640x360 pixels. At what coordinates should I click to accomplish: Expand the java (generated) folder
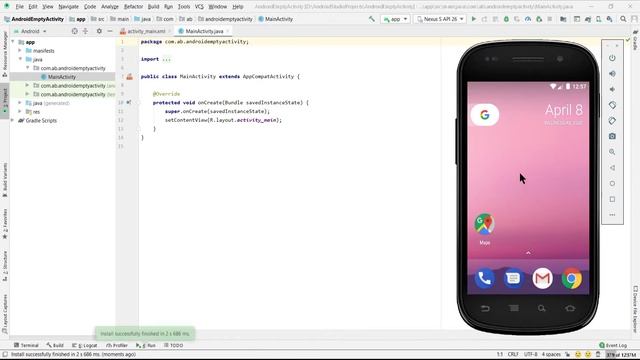[x=20, y=103]
